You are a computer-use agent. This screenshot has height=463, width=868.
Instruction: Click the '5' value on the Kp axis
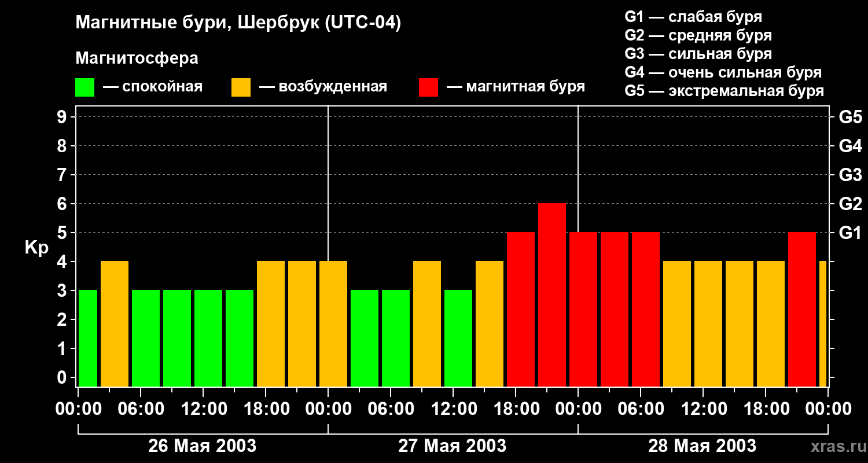coord(63,233)
